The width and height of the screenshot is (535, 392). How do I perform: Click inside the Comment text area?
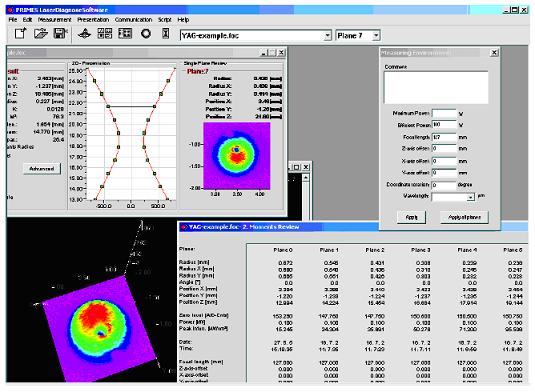point(436,87)
